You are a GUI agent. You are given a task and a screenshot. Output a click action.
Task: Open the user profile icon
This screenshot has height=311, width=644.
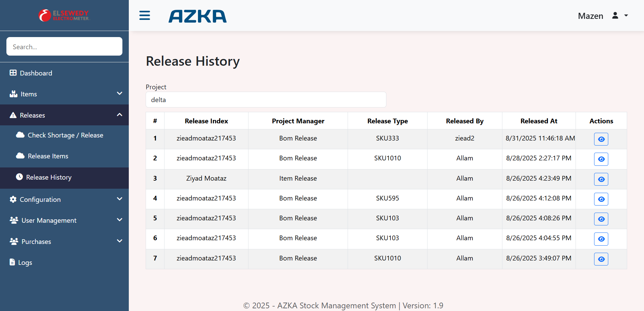point(615,15)
